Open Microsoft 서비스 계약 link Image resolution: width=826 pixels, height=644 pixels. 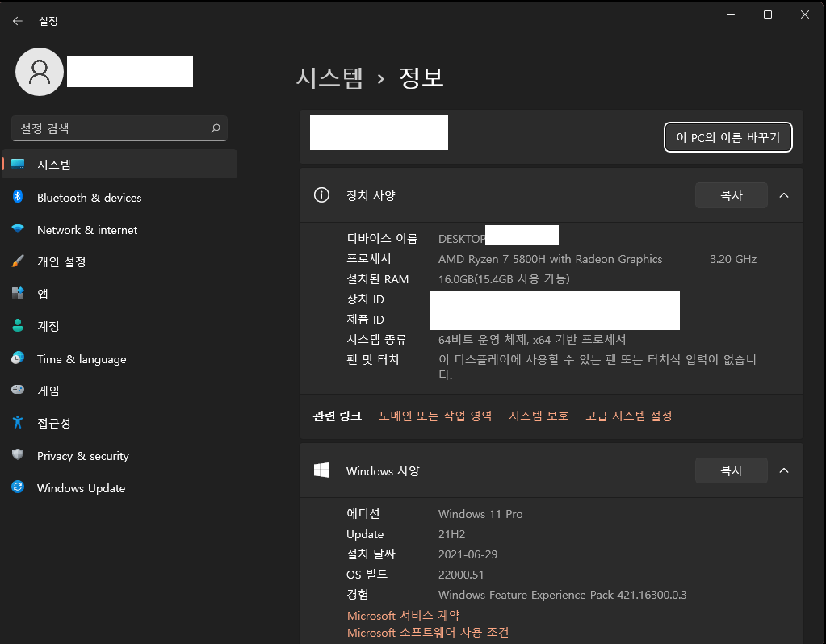coord(404,615)
